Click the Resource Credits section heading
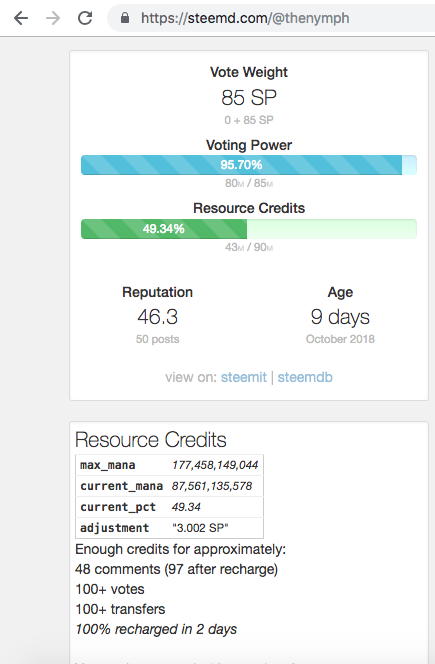Screen dimensions: 435x664 pyautogui.click(x=151, y=440)
